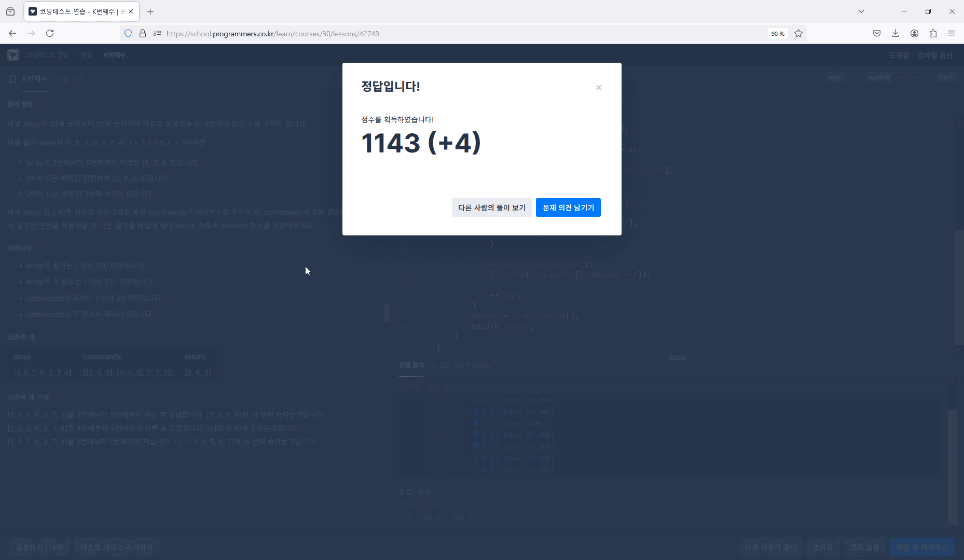The image size is (964, 560).
Task: Open 다른 사람의 풀이 보기 in the dialog
Action: 492,207
